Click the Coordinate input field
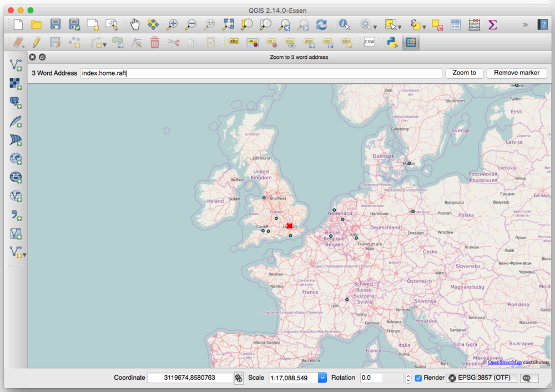Screen dimensions: 555x392 [190, 378]
